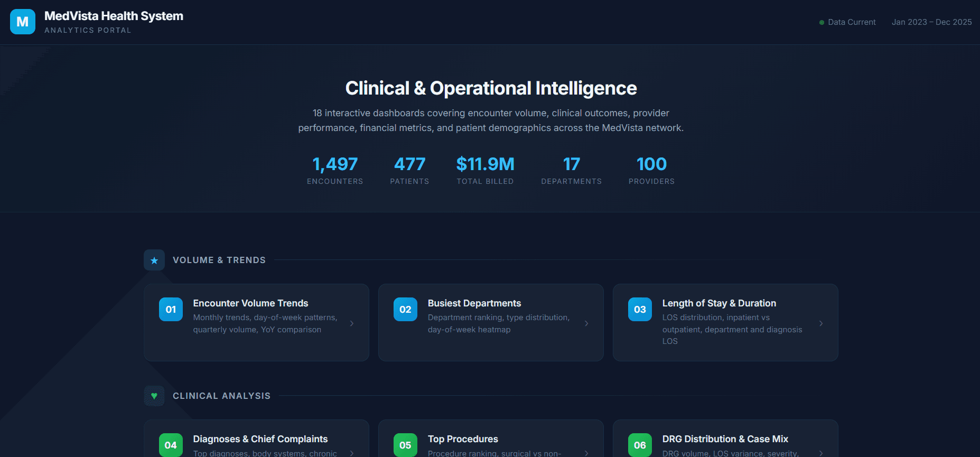Click the chevron on DRG Distribution & Case Mix
The image size is (980, 457).
[821, 453]
